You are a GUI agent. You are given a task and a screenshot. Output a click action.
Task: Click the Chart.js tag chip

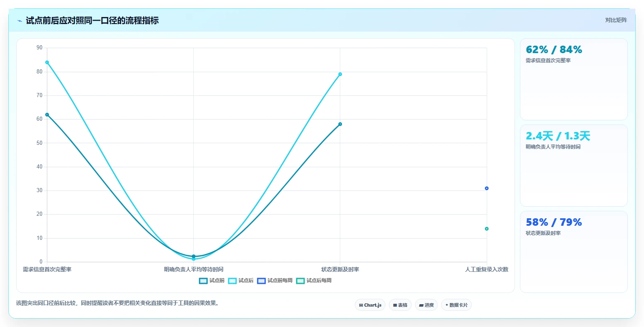(370, 305)
